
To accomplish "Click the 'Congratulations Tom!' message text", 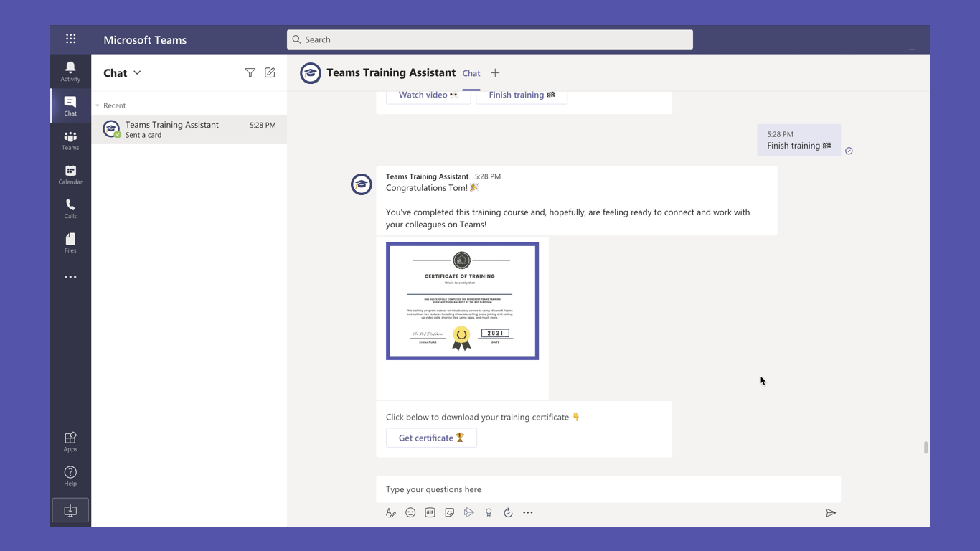I will click(432, 188).
